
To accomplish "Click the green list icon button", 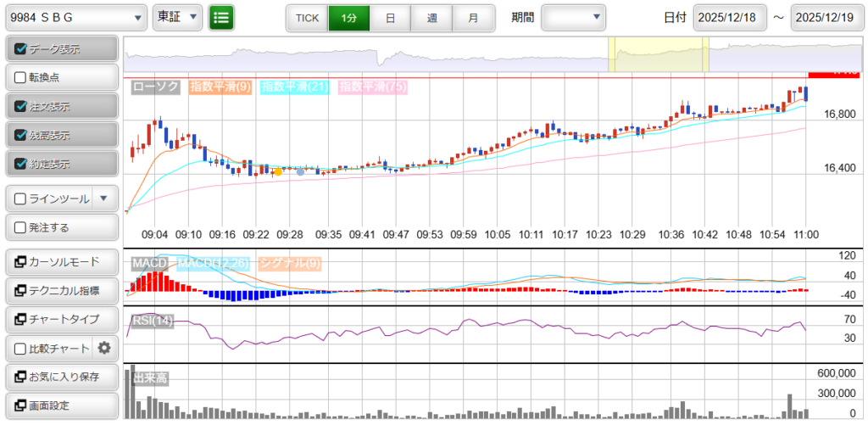I will [221, 17].
